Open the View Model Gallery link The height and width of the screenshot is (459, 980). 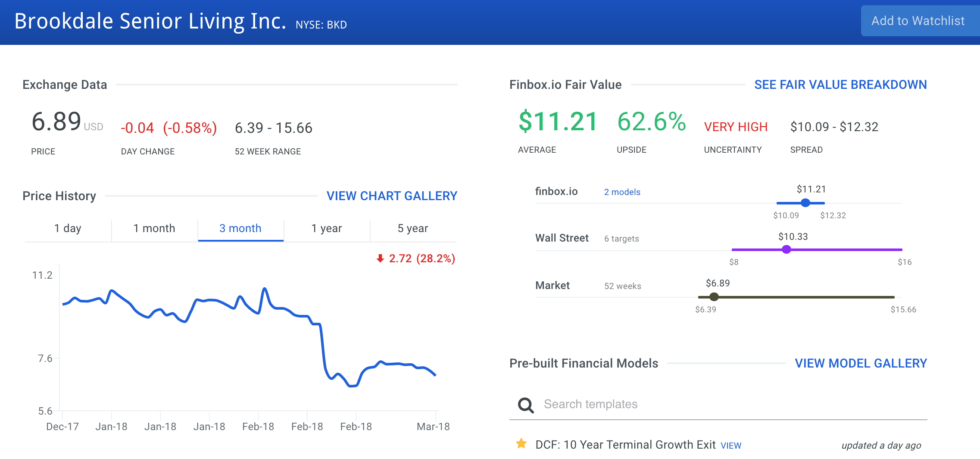861,363
